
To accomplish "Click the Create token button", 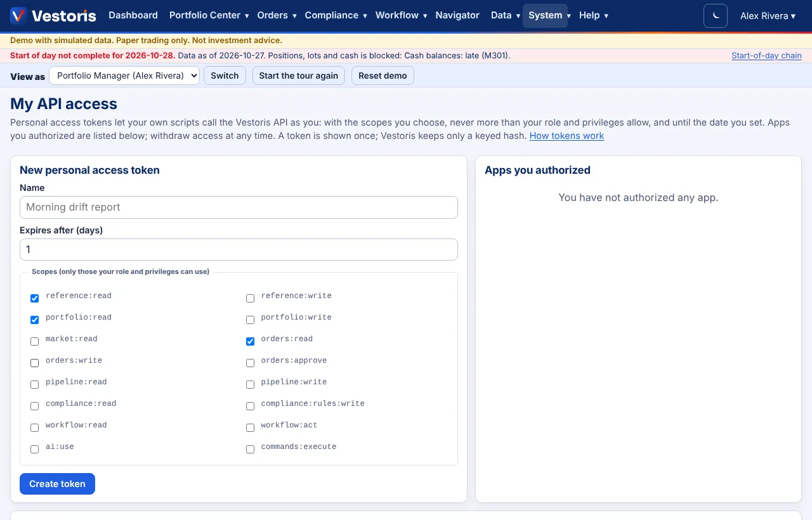I will click(57, 484).
